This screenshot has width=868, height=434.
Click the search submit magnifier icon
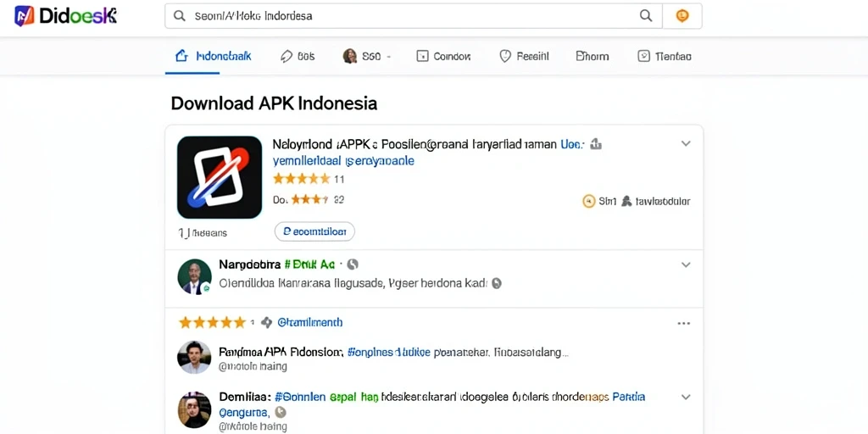pos(645,16)
